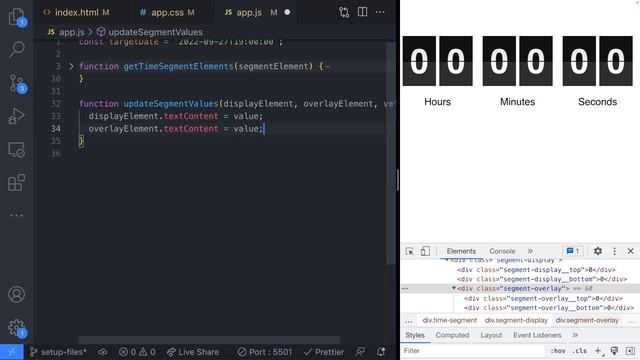The width and height of the screenshot is (640, 360).
Task: Open the Accounts menu icon
Action: (x=16, y=294)
